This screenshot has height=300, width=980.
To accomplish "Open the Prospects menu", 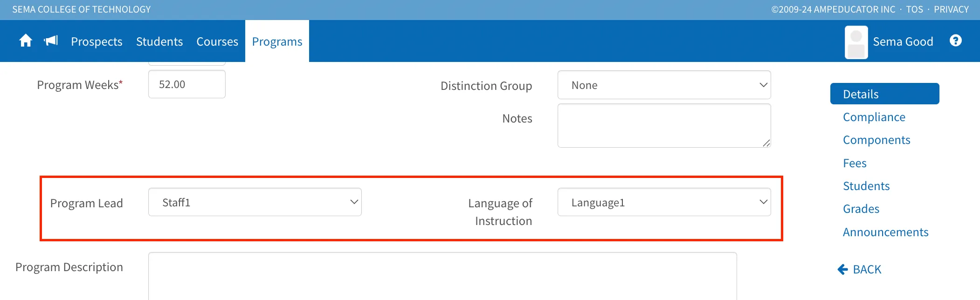I will coord(97,41).
